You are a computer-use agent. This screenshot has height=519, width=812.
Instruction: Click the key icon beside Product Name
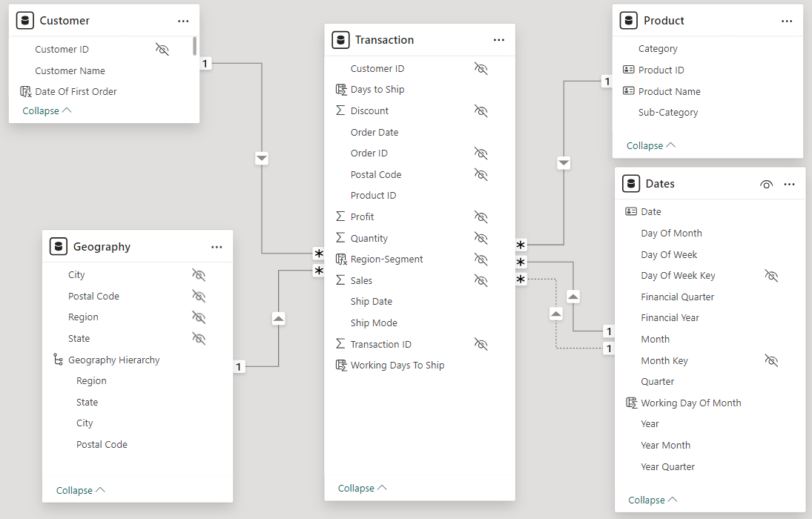629,90
